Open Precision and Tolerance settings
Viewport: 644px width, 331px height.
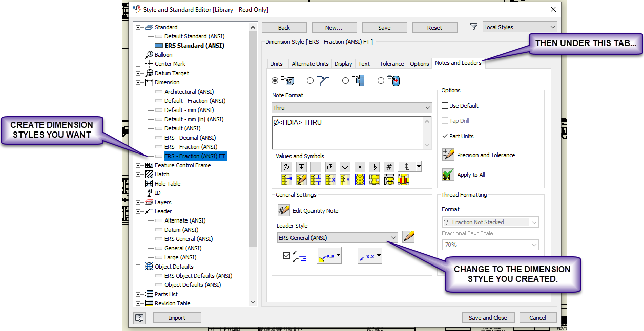pyautogui.click(x=448, y=155)
